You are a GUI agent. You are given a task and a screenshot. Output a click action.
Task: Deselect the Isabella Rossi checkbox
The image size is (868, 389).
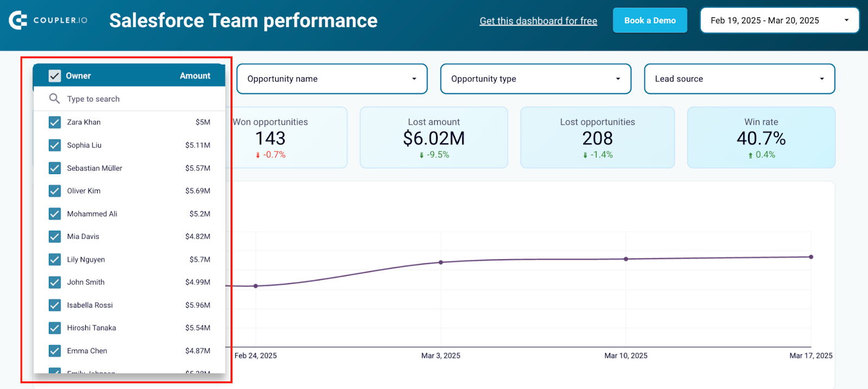click(55, 305)
